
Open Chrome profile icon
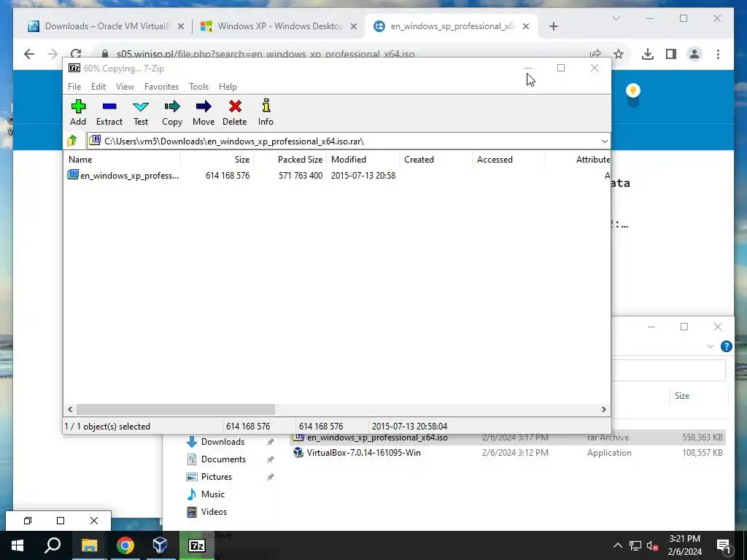pos(694,54)
